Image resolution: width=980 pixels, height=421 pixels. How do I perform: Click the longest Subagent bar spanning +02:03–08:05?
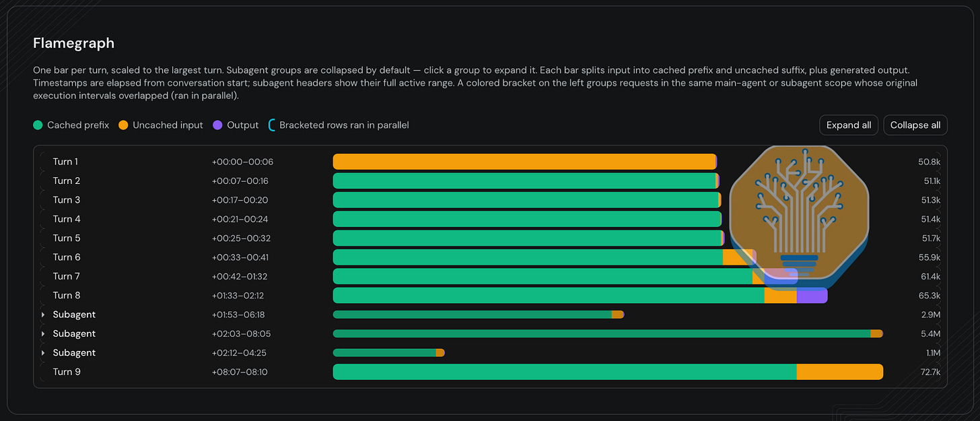608,333
